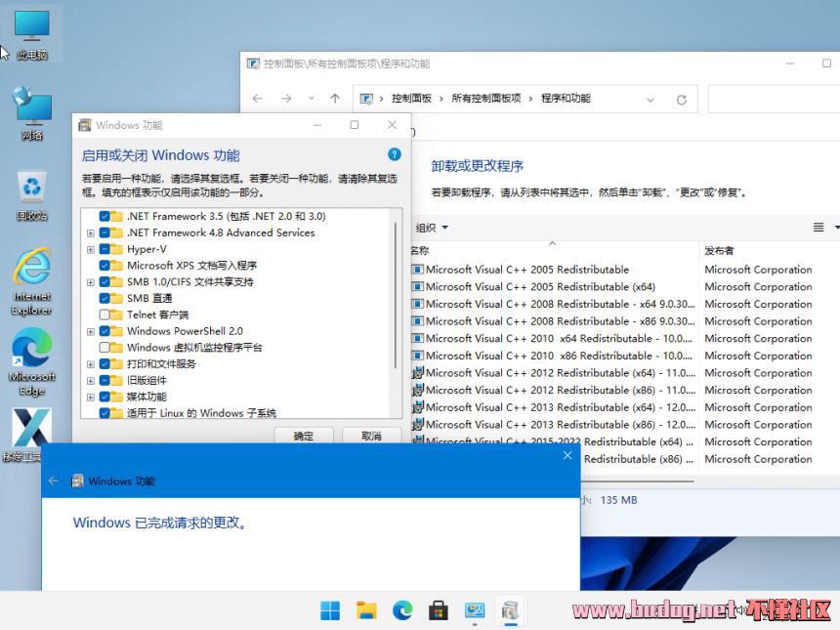Launch Internet Explorer from desktop
840x630 pixels.
(31, 281)
